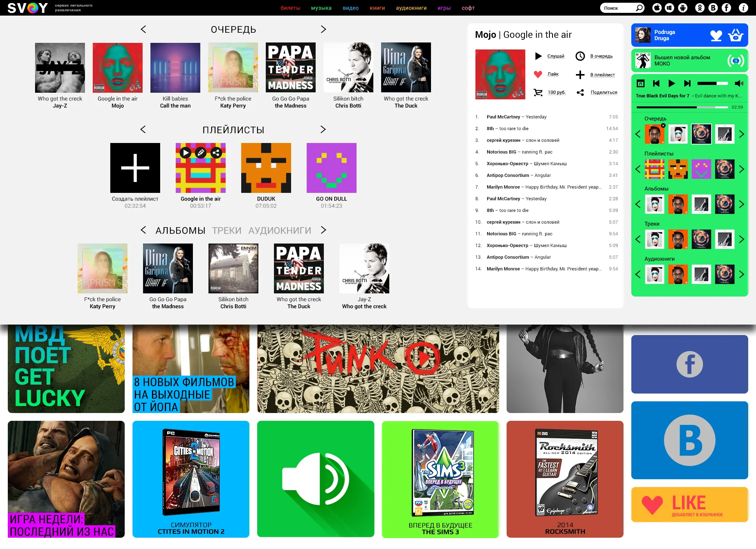Seek on the track progress bar
Screen dimensions: 756x549
coord(682,107)
